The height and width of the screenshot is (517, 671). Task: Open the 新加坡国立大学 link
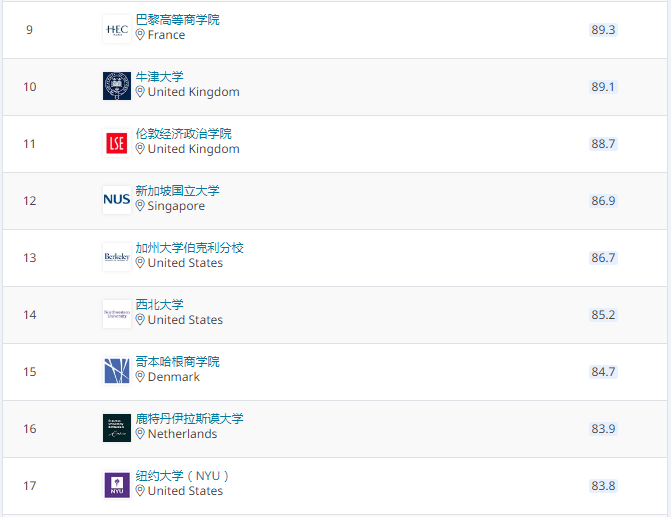tap(178, 190)
